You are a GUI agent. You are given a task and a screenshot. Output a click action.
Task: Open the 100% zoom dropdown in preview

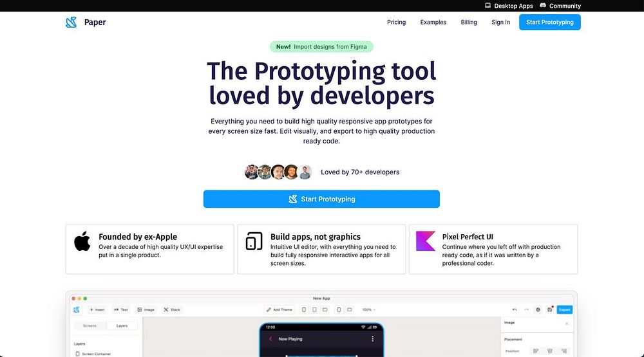368,310
